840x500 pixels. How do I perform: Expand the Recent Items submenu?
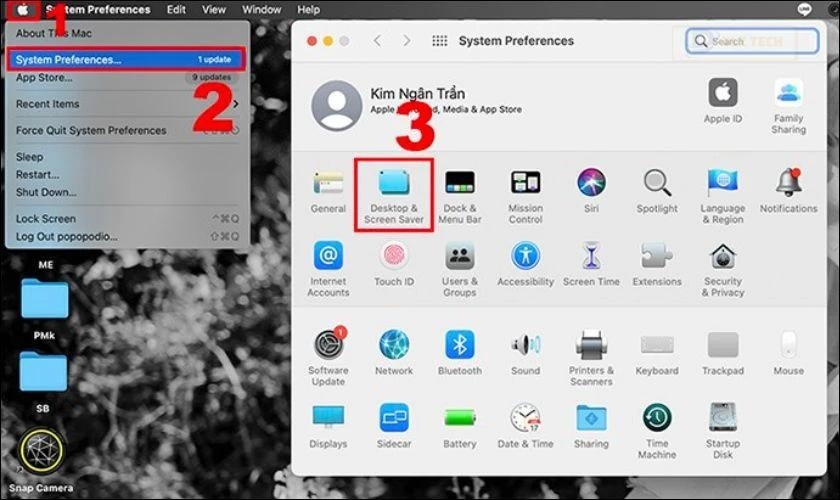point(127,104)
